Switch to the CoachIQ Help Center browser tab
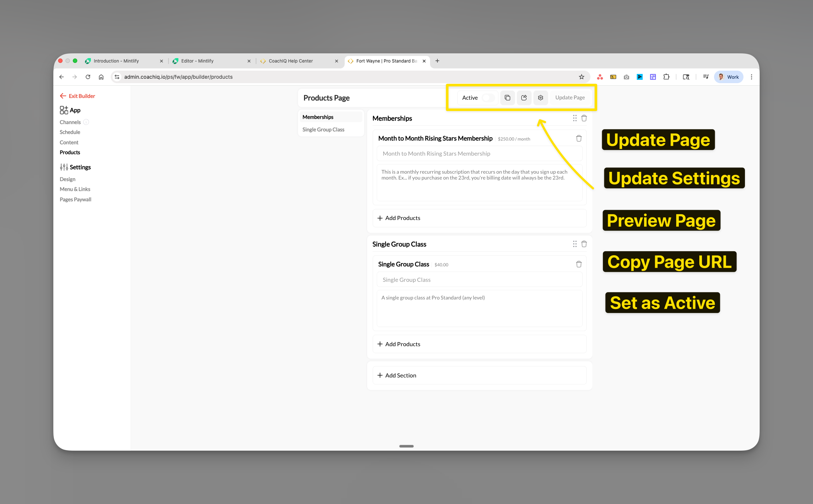Screen dimensions: 813x504 click(291, 61)
